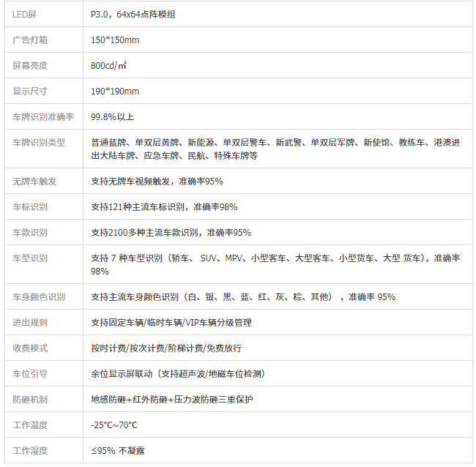Select the '-25°C~70°C' temperature value
Viewport: 476px width, 467px height.
(114, 425)
